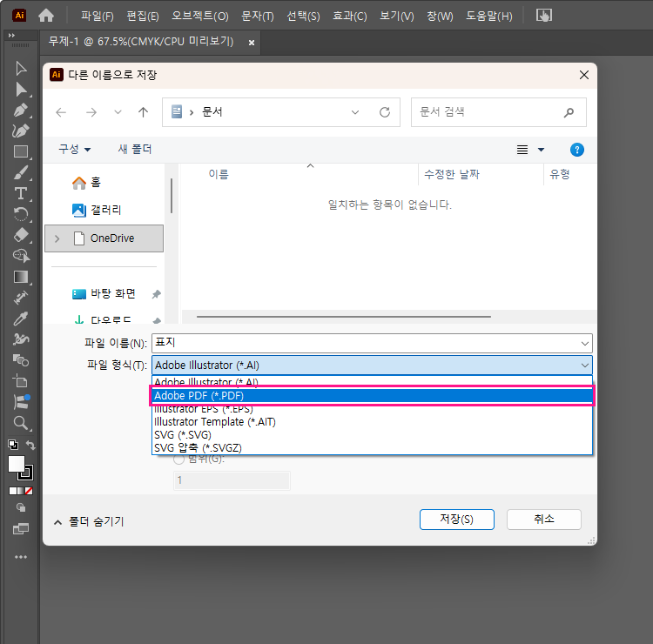Select the Eraser tool

(x=21, y=235)
